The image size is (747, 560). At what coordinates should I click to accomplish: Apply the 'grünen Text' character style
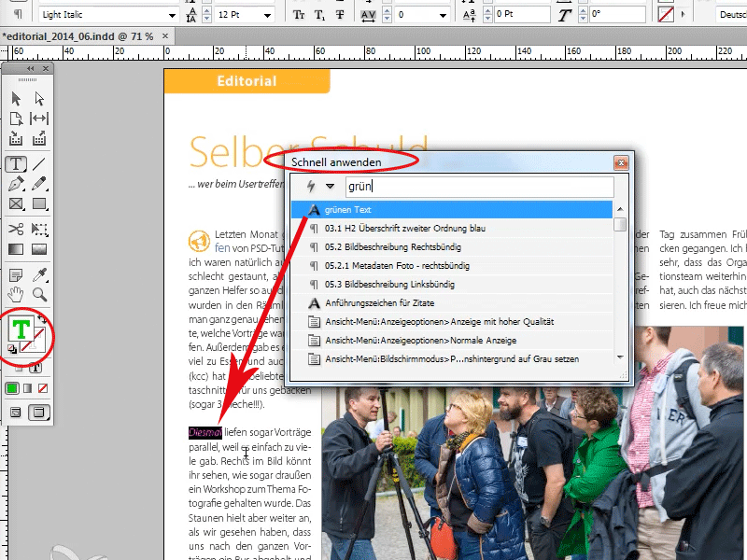452,209
